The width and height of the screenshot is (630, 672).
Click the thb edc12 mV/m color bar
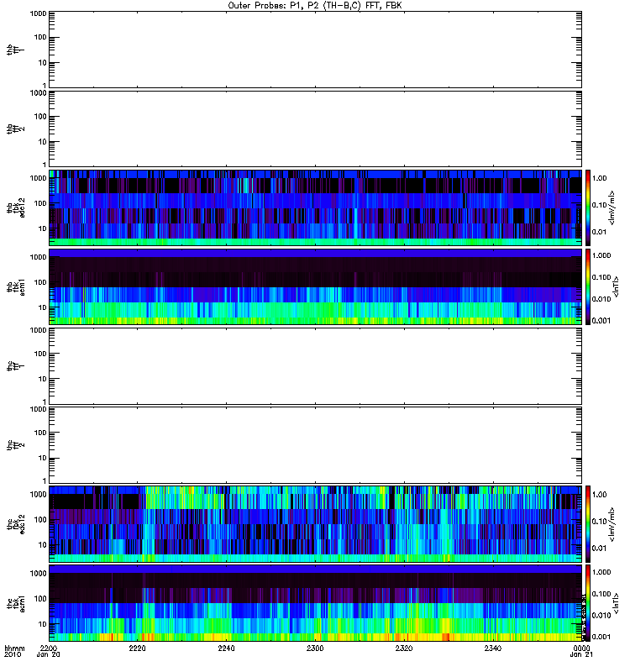coord(588,207)
